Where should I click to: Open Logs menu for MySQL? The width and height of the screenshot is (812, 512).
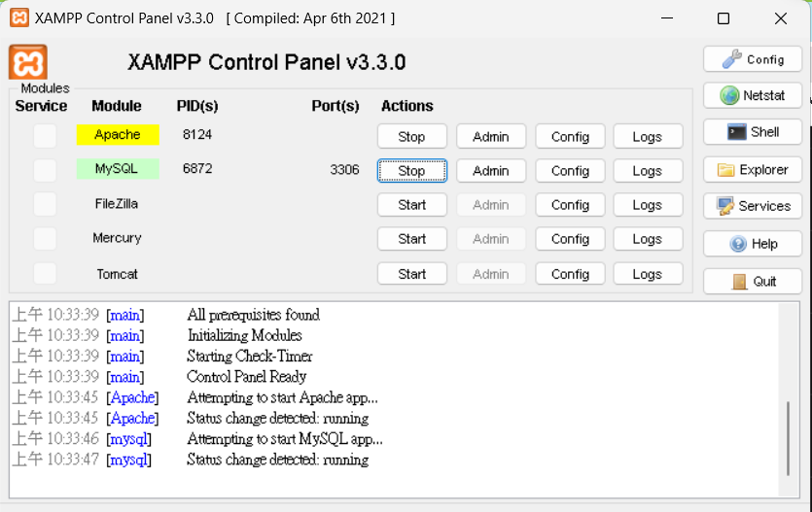tap(648, 171)
